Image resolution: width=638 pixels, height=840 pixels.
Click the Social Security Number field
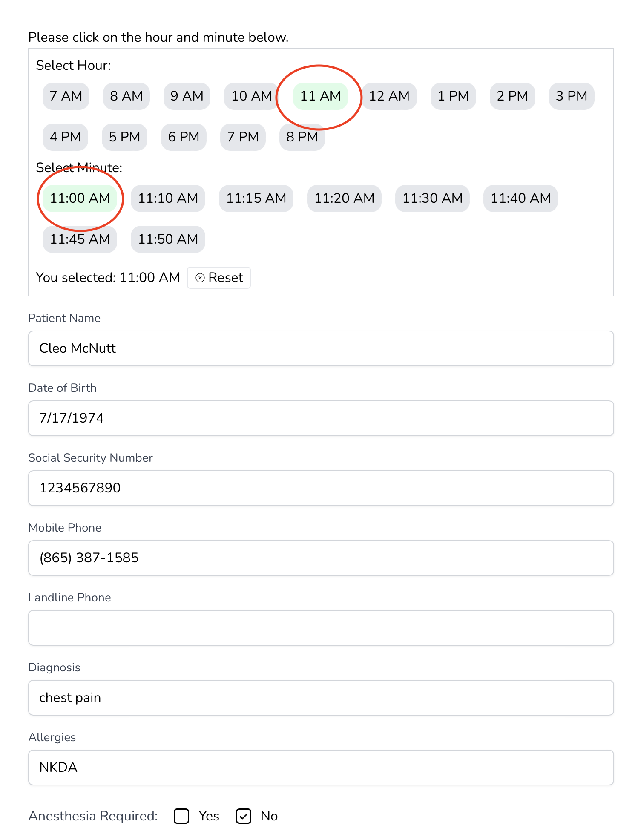point(321,488)
